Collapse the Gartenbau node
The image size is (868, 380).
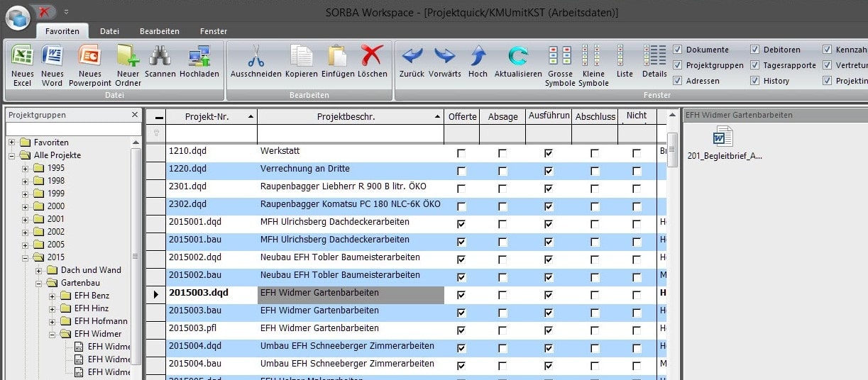tap(38, 283)
